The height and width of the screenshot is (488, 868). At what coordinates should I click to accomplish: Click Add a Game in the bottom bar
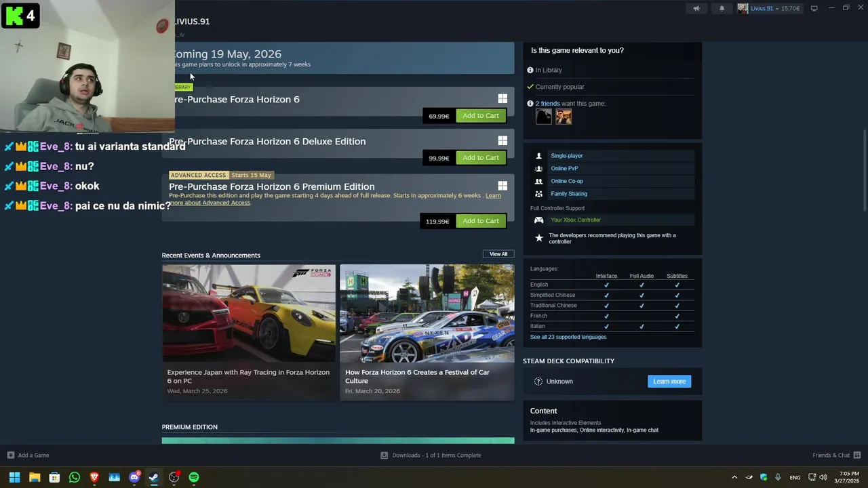click(x=28, y=455)
